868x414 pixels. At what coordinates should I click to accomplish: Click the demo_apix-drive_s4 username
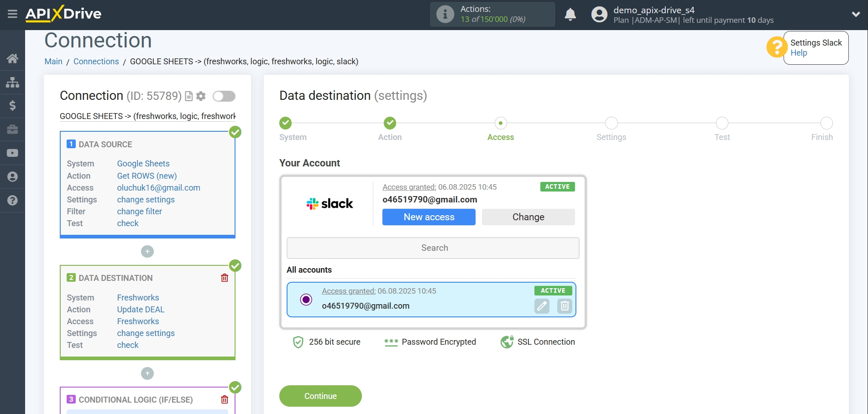click(x=654, y=10)
